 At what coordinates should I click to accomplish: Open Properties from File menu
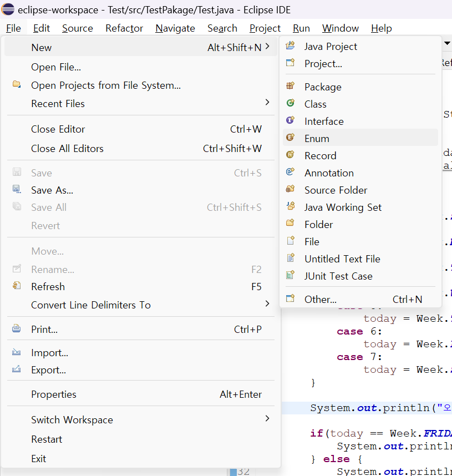tap(141, 394)
